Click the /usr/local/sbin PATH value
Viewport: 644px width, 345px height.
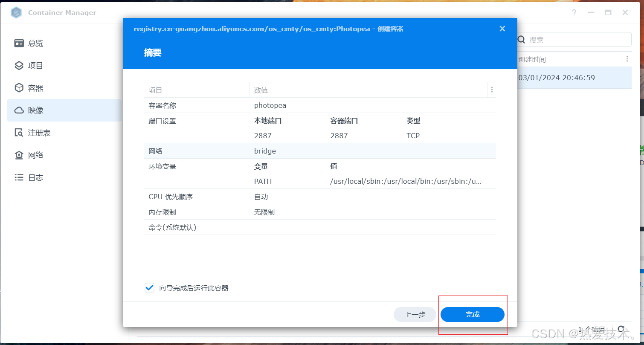[406, 181]
